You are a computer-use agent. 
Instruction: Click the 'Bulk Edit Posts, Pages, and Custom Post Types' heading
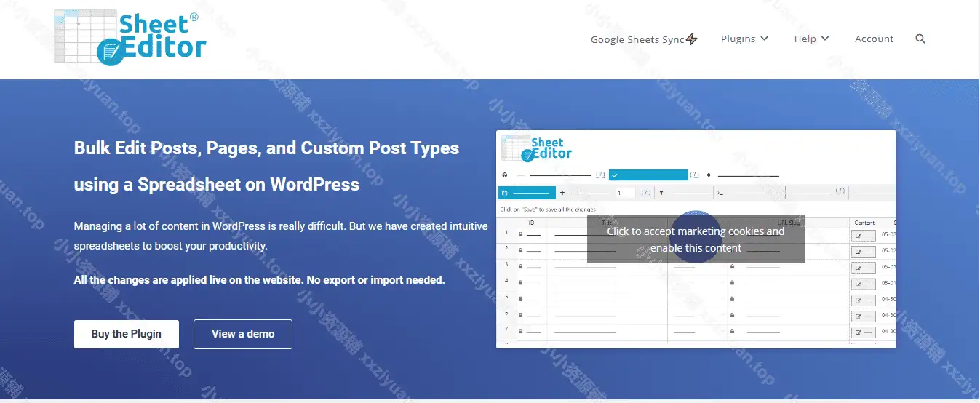(266, 166)
